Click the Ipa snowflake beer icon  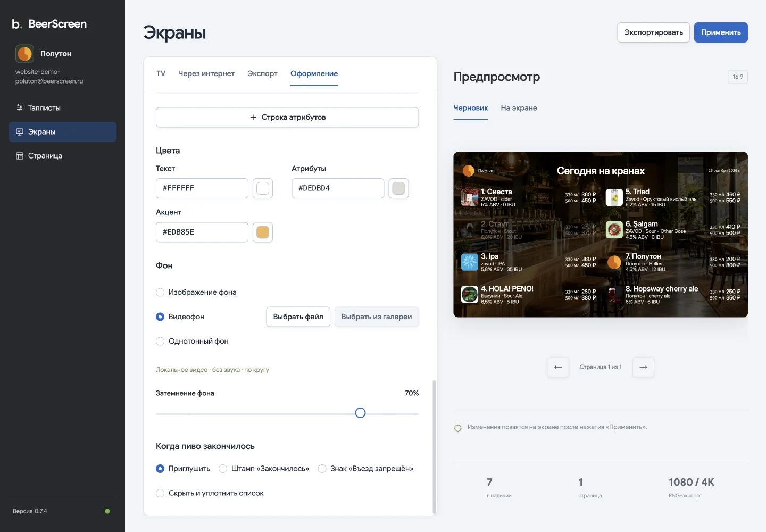pyautogui.click(x=469, y=262)
